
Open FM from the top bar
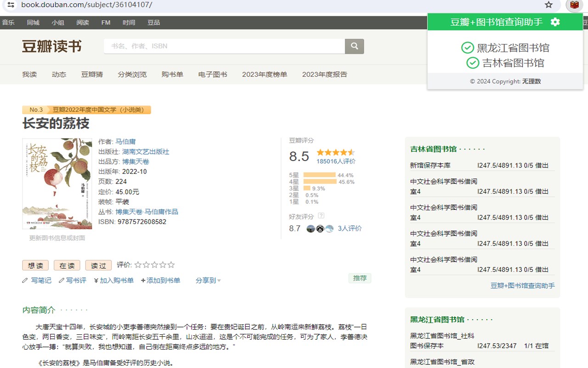106,23
